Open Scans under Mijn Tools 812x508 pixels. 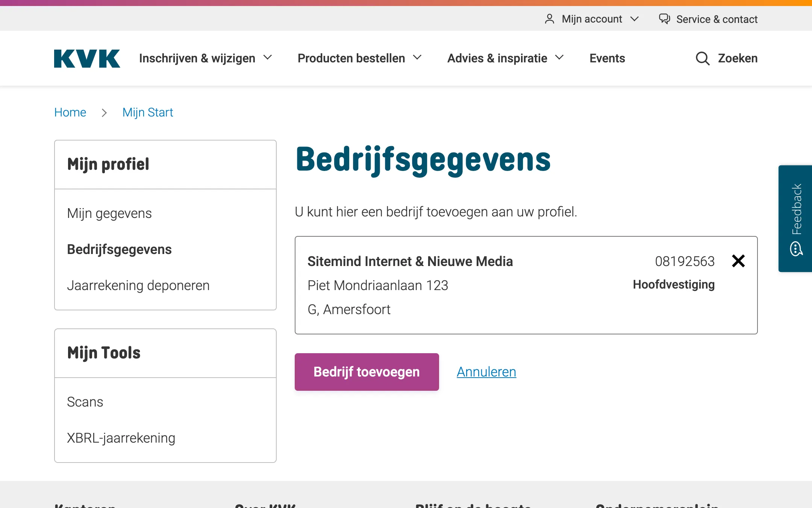[85, 402]
